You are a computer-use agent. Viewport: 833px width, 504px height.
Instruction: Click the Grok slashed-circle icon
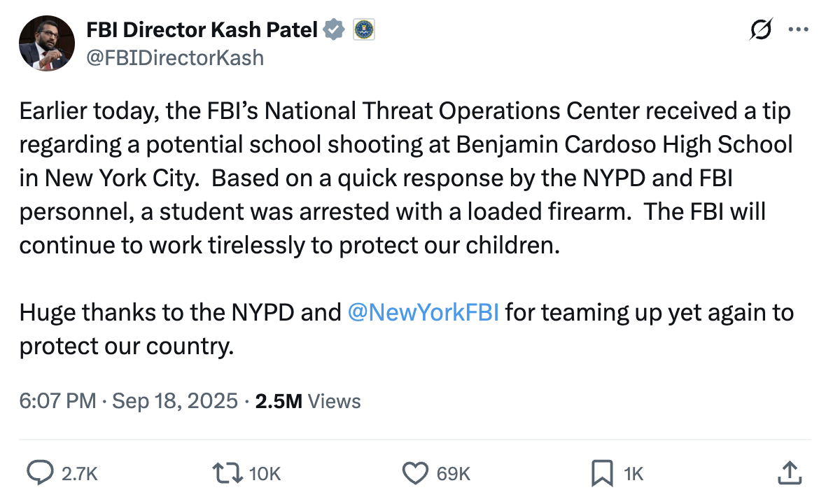pos(760,29)
